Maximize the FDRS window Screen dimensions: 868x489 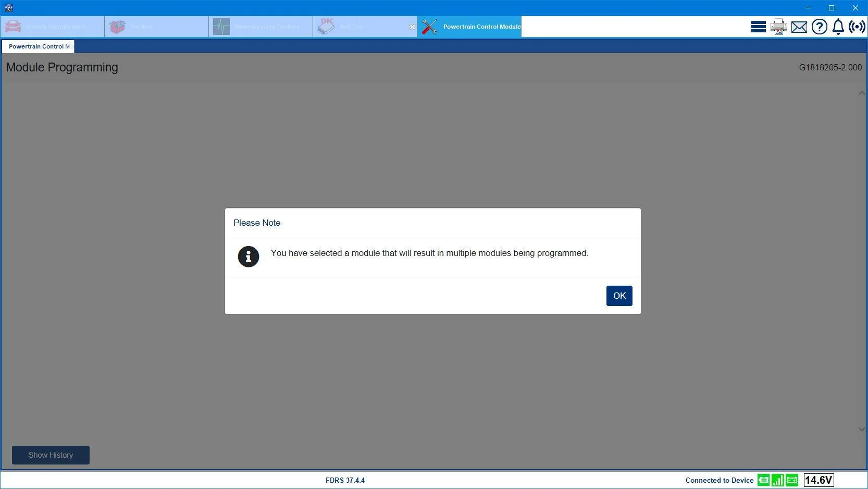click(x=832, y=8)
